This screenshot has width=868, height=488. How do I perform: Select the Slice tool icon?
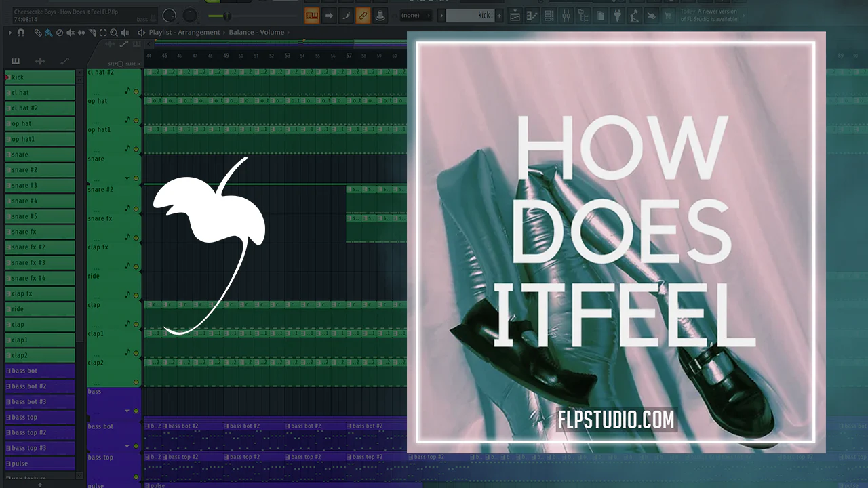tap(92, 32)
